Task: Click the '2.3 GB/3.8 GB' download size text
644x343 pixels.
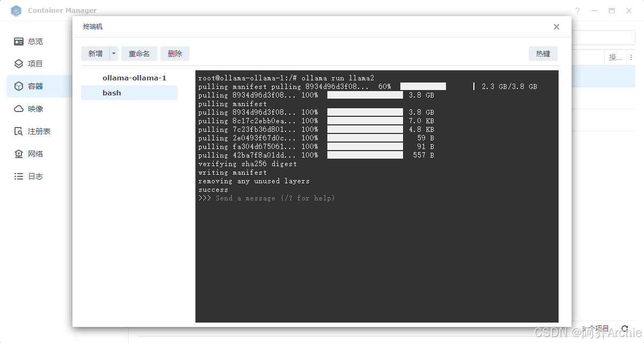Action: pyautogui.click(x=509, y=87)
